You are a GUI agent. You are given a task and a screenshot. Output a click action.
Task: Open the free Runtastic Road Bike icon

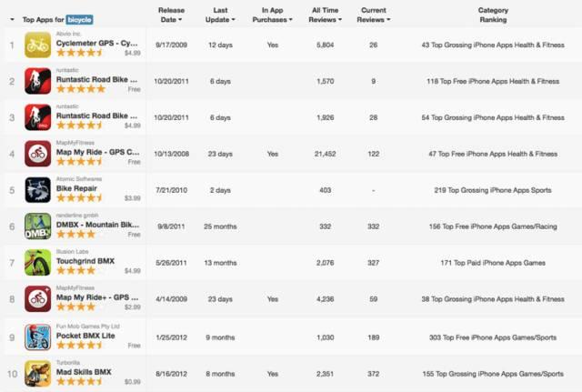(37, 81)
